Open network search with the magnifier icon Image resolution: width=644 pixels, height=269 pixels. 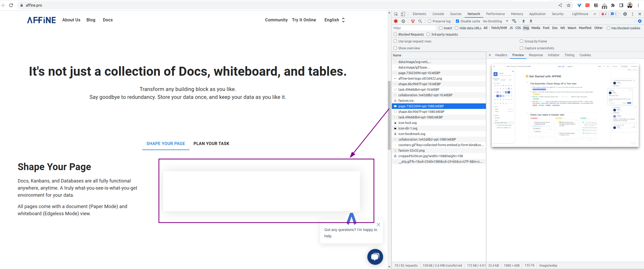420,21
